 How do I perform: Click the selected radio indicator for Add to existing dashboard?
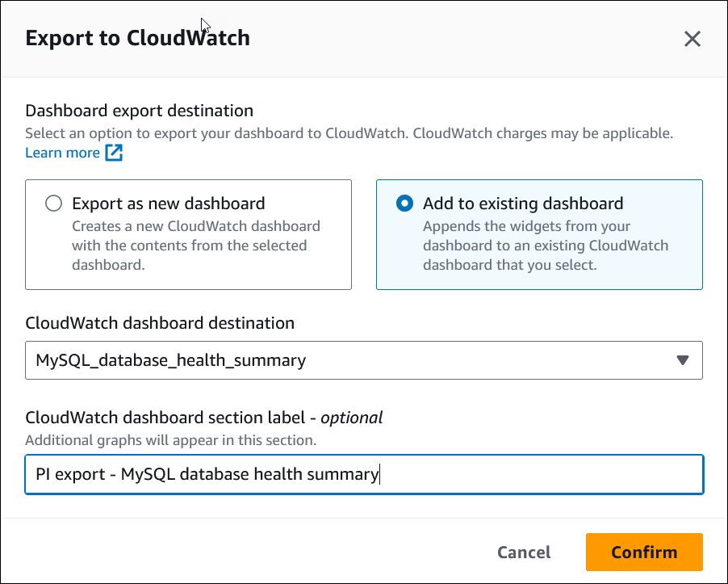(x=404, y=204)
